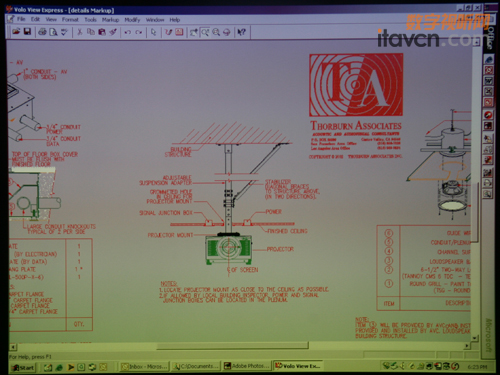Viewport: 500px width, 375px height.
Task: Click the Open file toolbar icon
Action: [x=16, y=32]
